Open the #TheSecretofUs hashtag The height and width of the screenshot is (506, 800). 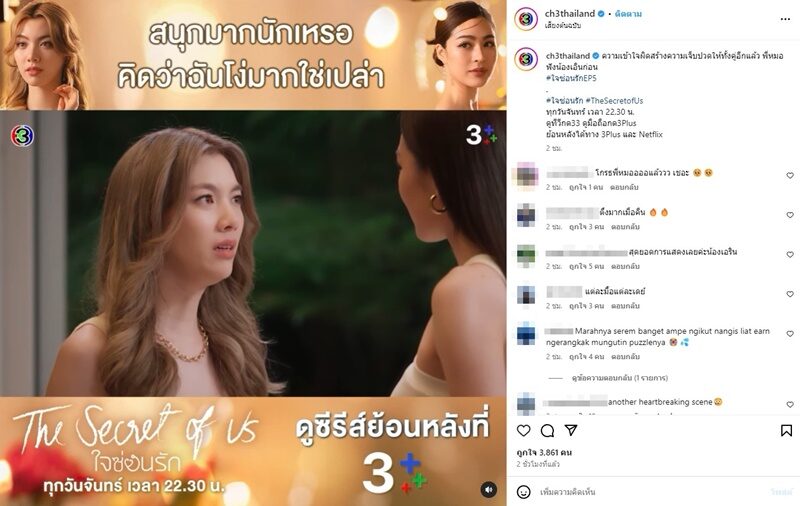[614, 101]
